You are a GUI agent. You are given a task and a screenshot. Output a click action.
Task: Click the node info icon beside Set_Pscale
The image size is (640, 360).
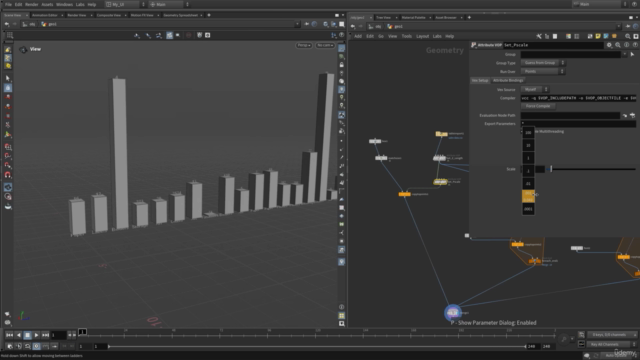click(x=627, y=45)
